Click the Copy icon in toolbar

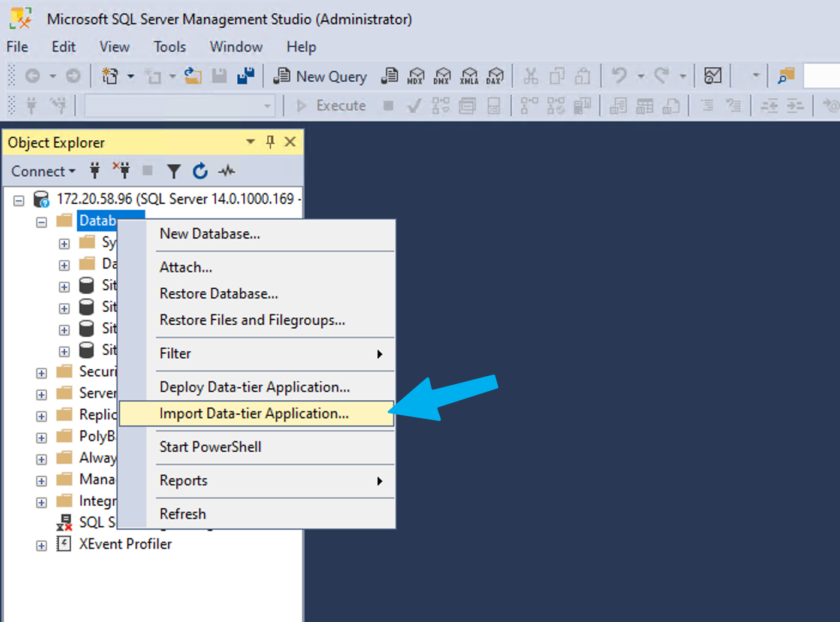click(x=557, y=76)
